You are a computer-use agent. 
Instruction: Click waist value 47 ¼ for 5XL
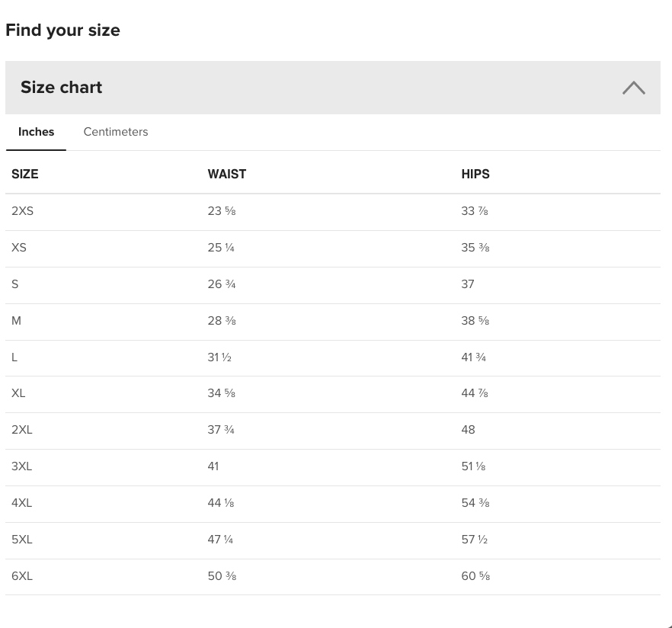(220, 540)
